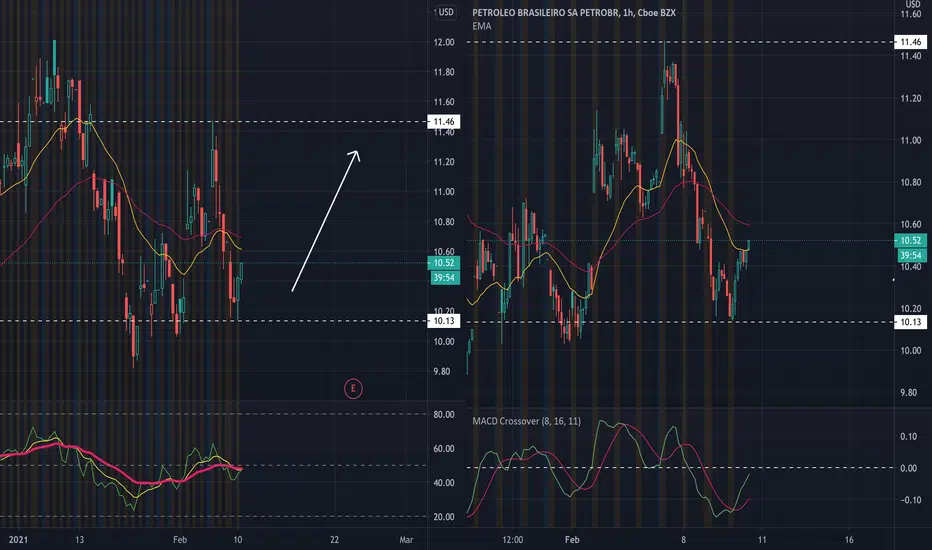
Task: Click the Mar label on time axis
Action: [x=406, y=540]
